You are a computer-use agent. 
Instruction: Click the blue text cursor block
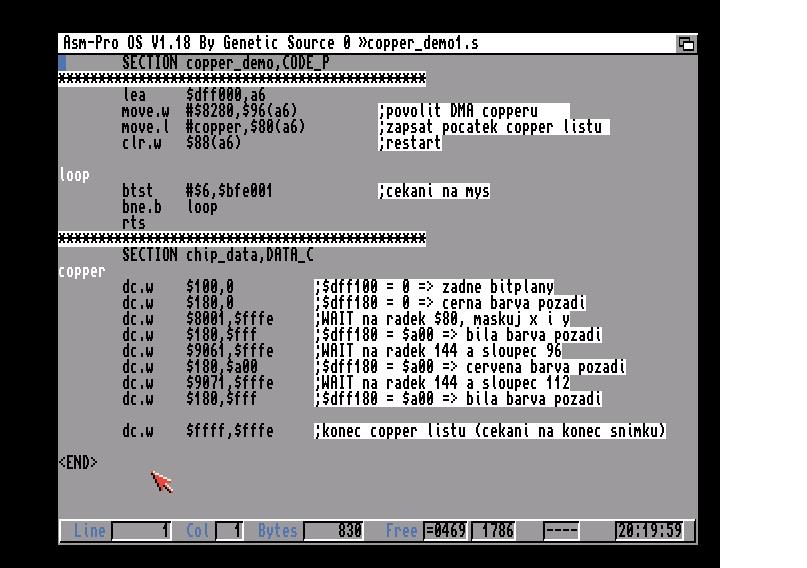click(x=63, y=63)
